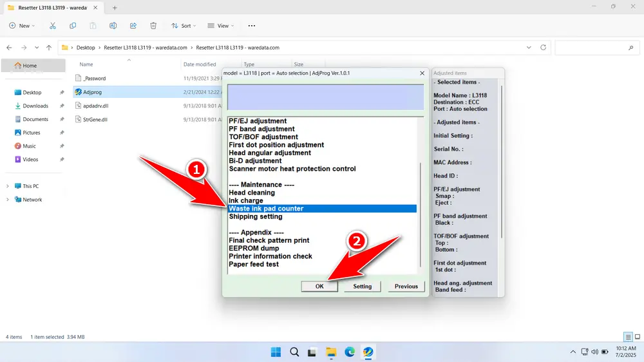Select Shipping setting in the list
This screenshot has width=644, height=362.
(256, 216)
